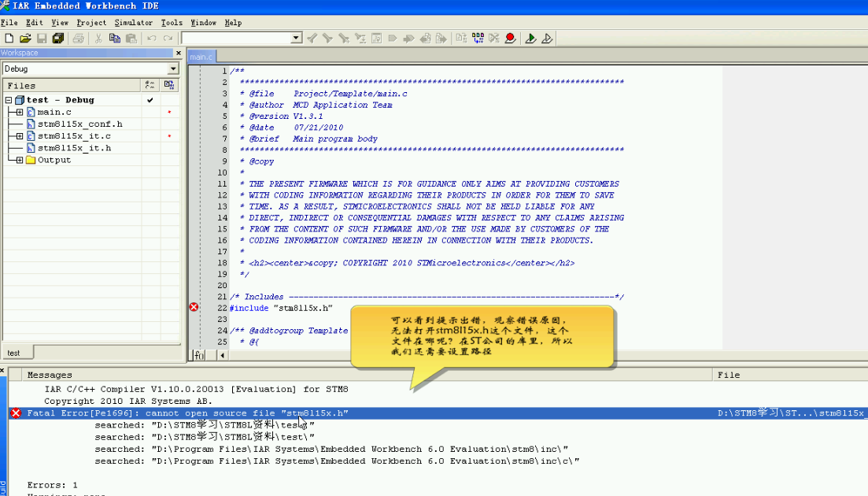Switch to the main.c editor tab
Viewport: 868px width, 496px height.
coord(201,57)
